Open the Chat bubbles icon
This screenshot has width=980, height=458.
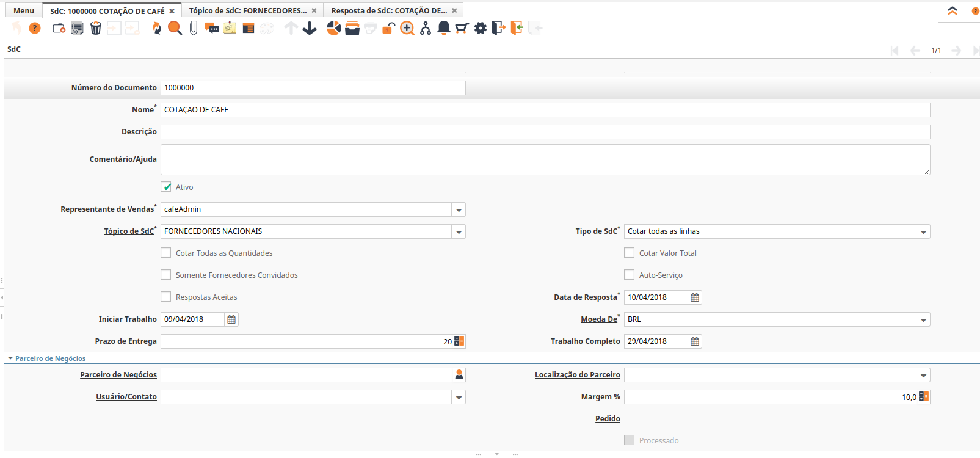coord(212,28)
